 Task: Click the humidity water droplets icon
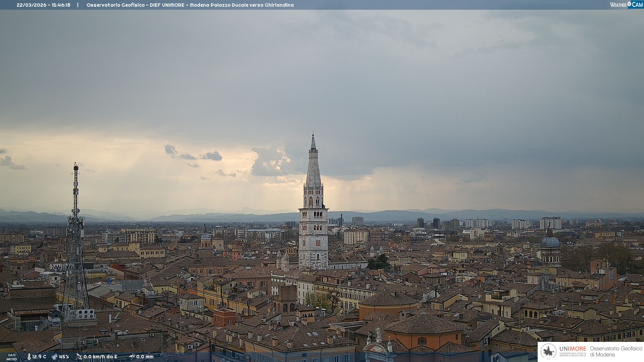(54, 357)
